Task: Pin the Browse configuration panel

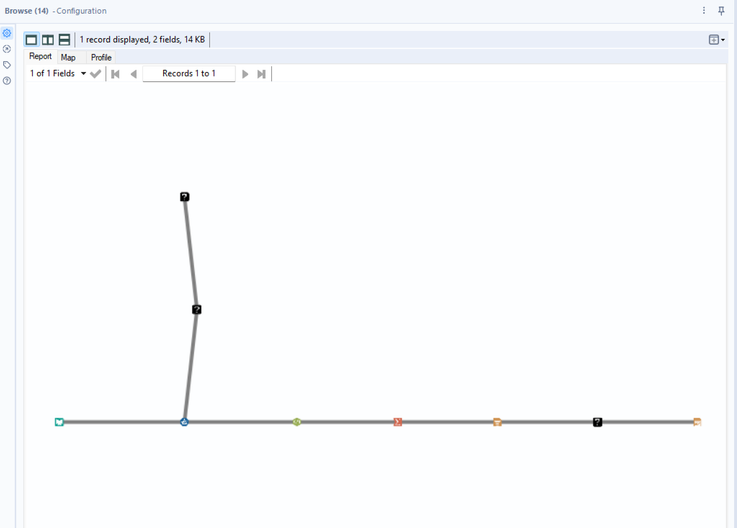Action: 721,10
